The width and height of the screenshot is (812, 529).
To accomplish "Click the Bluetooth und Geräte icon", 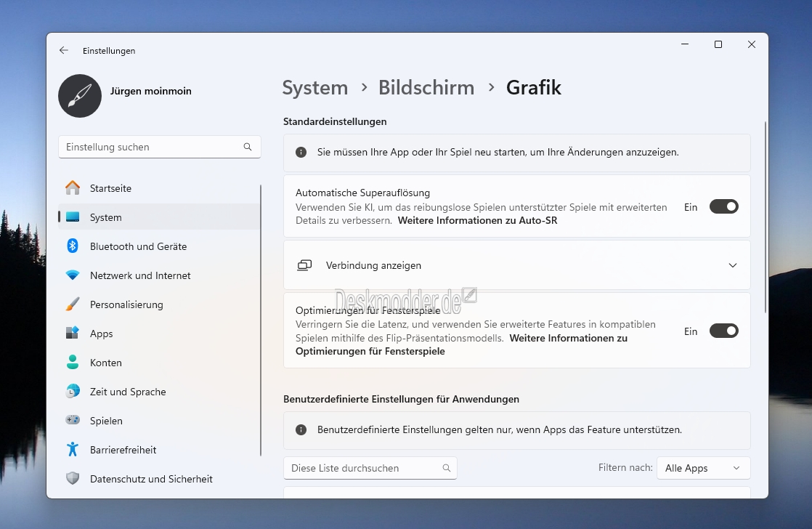I will point(73,246).
